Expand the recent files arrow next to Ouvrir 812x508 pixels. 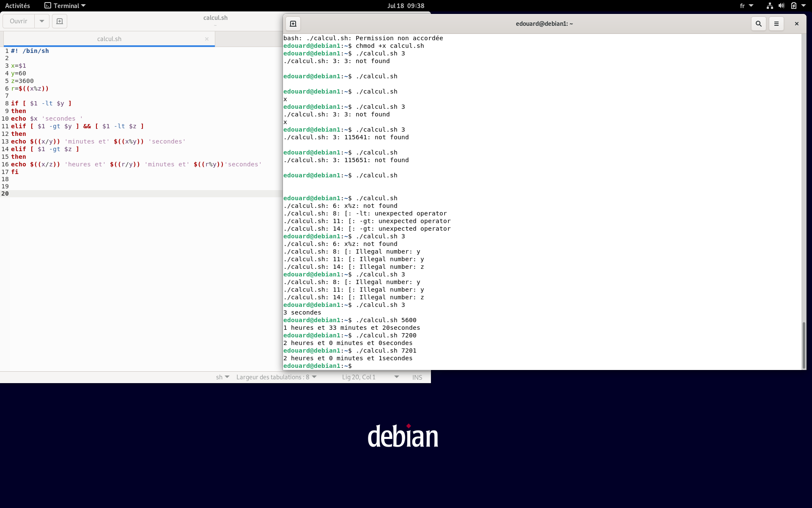42,21
